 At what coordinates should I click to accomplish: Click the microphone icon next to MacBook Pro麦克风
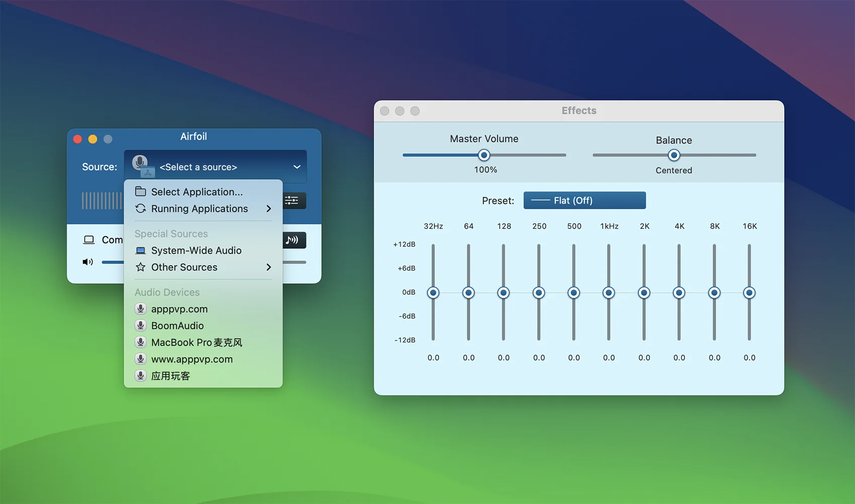(x=141, y=343)
